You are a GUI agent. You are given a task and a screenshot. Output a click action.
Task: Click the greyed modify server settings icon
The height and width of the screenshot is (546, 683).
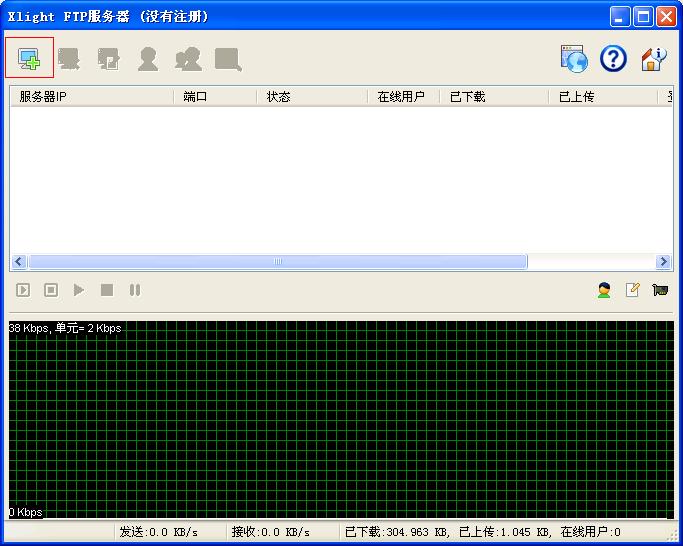click(x=108, y=59)
